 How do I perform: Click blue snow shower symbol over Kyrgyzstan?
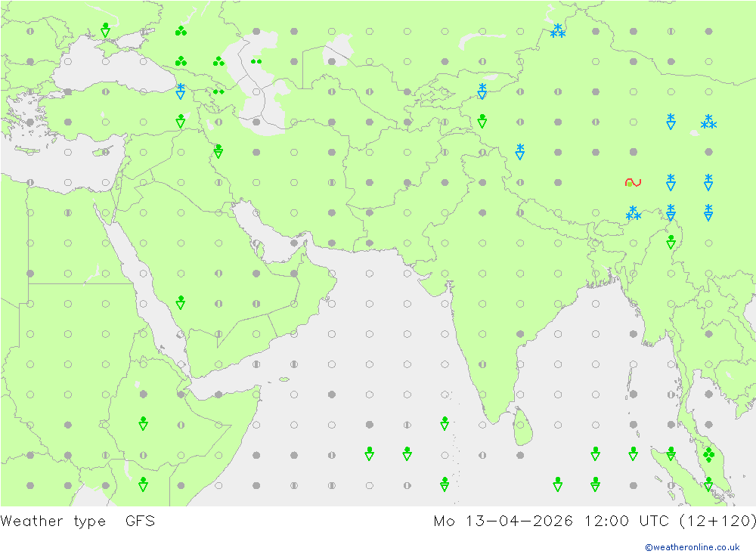click(482, 91)
